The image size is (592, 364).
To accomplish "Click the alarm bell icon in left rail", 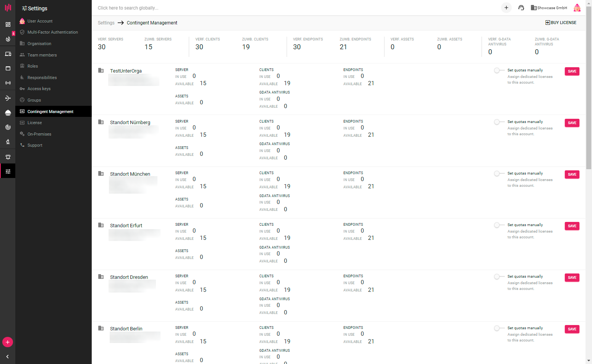I will tap(8, 157).
